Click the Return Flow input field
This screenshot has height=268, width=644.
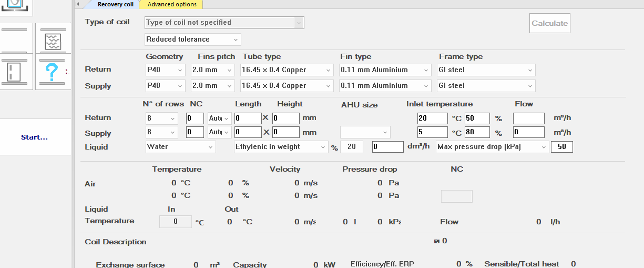pos(529,118)
